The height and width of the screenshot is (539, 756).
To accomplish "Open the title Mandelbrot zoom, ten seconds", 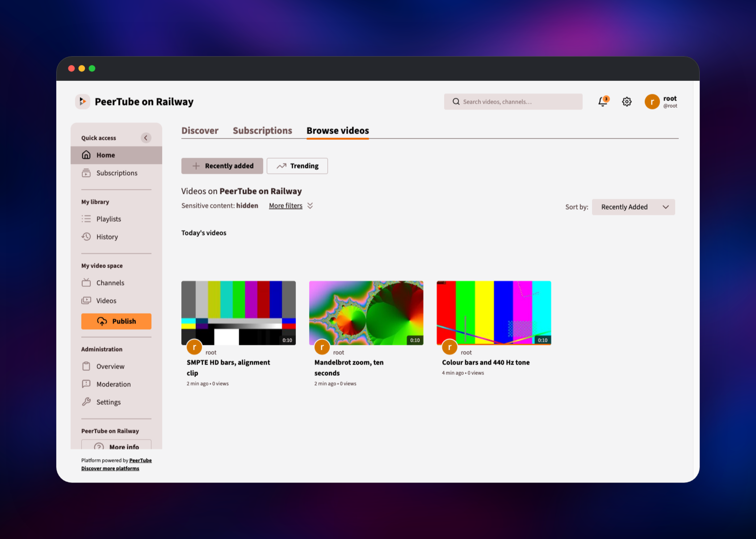I will 349,368.
